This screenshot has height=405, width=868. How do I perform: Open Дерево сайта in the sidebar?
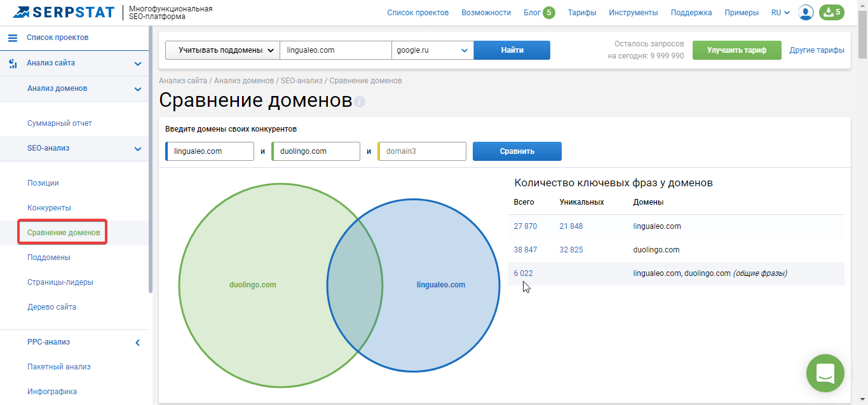click(x=51, y=307)
